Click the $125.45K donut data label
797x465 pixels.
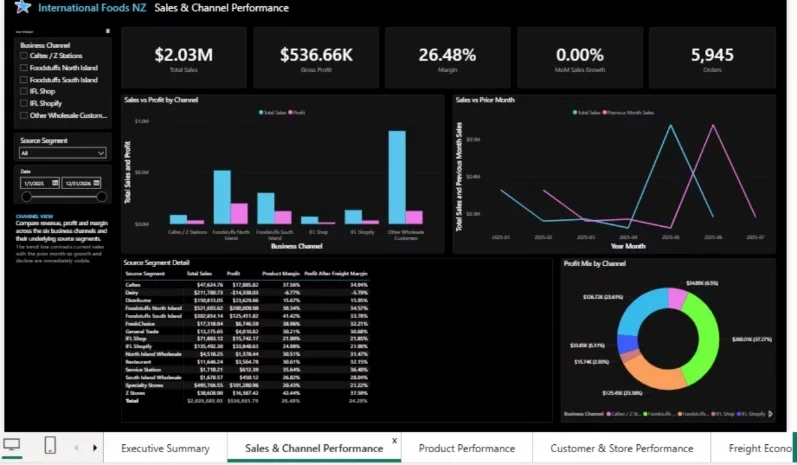click(622, 393)
